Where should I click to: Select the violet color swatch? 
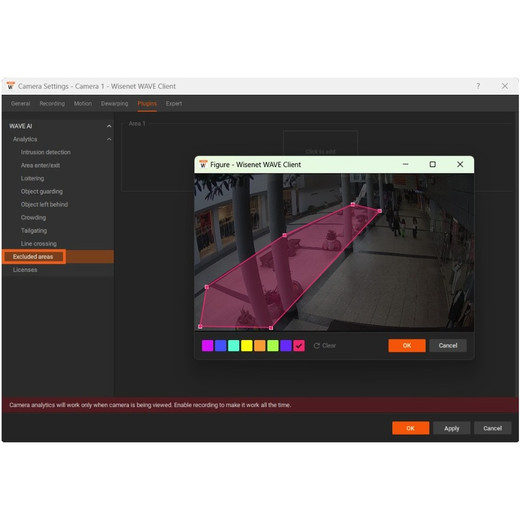pyautogui.click(x=286, y=345)
